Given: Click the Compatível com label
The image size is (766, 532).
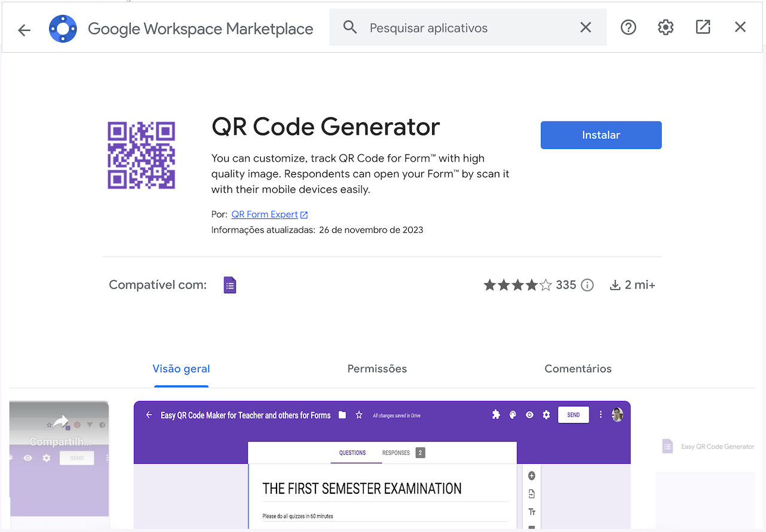Looking at the screenshot, I should pyautogui.click(x=158, y=285).
